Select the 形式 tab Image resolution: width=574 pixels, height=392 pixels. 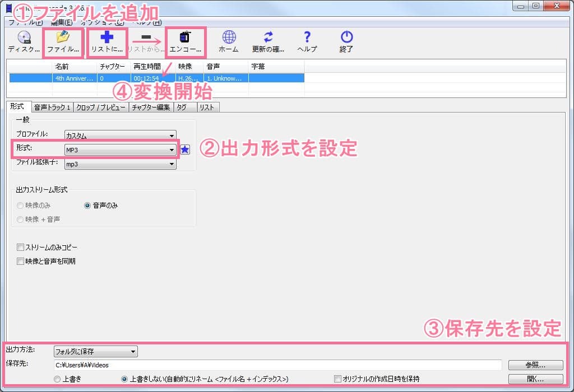coord(18,106)
